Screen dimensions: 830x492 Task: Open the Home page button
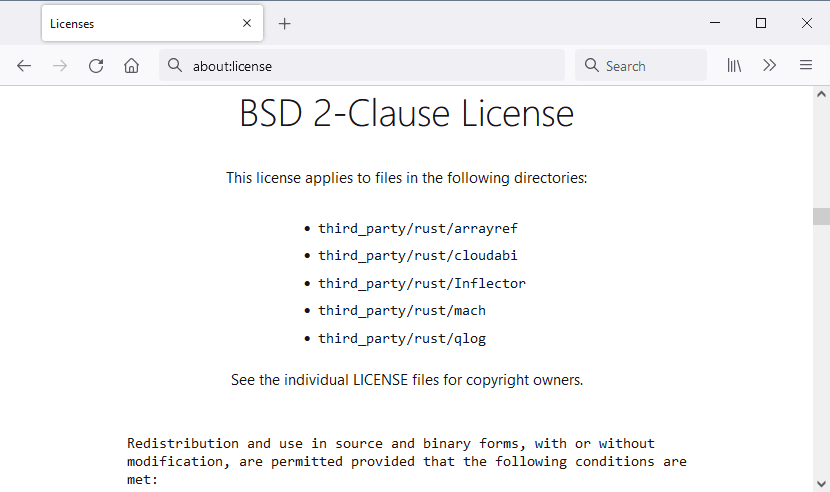point(131,66)
